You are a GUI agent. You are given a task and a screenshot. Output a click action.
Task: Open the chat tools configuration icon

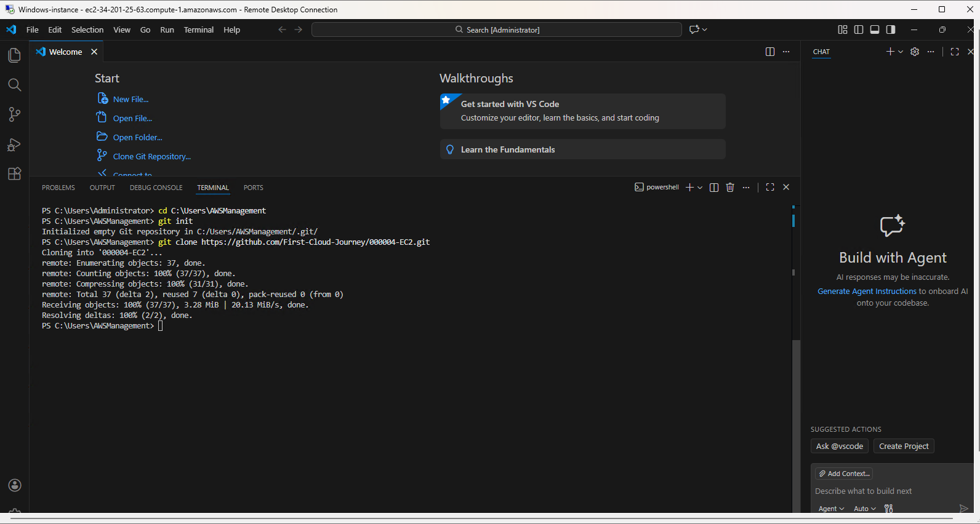point(888,509)
